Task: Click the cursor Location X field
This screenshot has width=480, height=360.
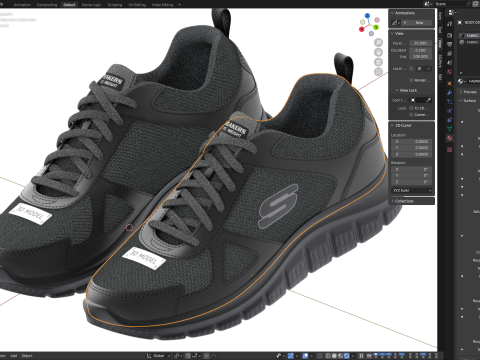Action: [412, 142]
